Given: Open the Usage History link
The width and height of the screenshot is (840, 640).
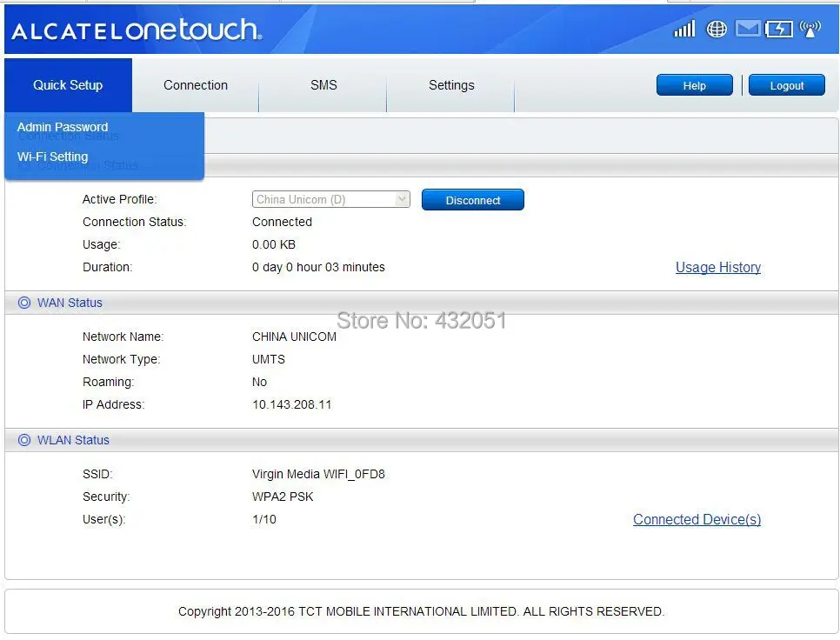Looking at the screenshot, I should point(718,267).
